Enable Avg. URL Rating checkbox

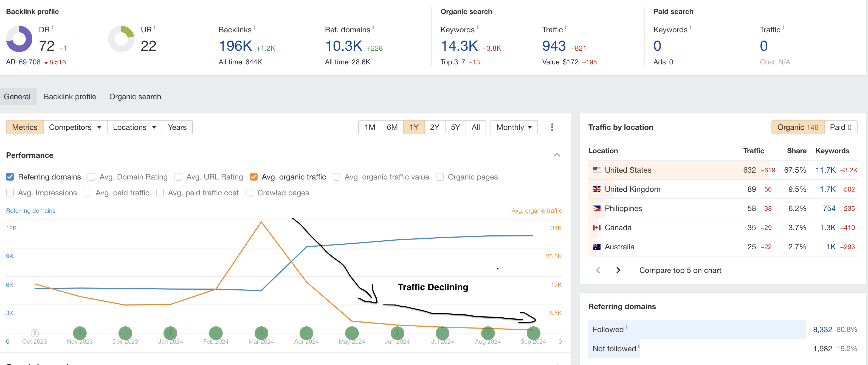(x=178, y=177)
